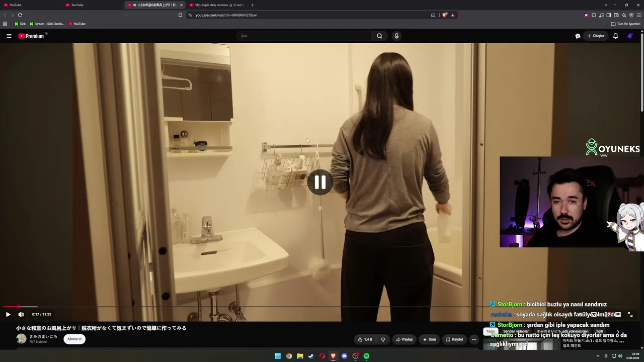Open the YouTube hamburger guide menu
The width and height of the screenshot is (644, 362).
pyautogui.click(x=9, y=36)
